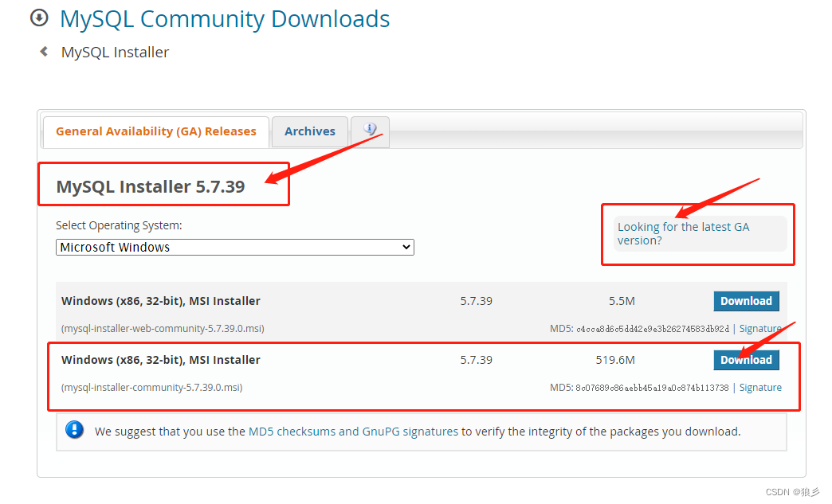This screenshot has height=504, width=832.
Task: Click version 5.7.39 in the 519.6M row
Action: [476, 360]
